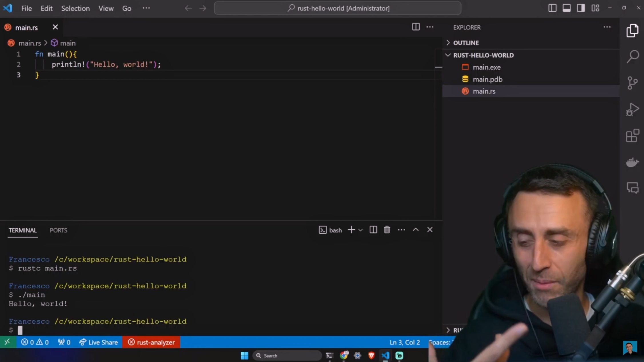Open the Docker view in the activity bar
This screenshot has height=362, width=644.
point(633,162)
